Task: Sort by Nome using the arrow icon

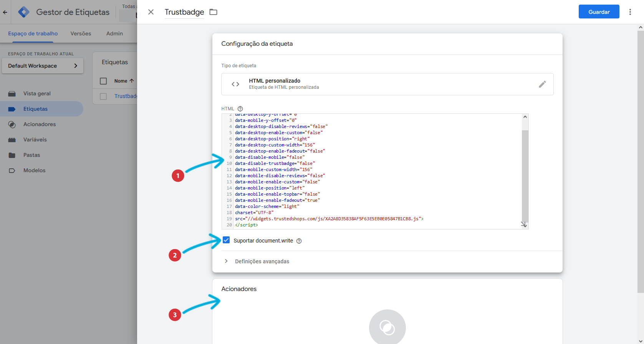Action: [x=132, y=81]
